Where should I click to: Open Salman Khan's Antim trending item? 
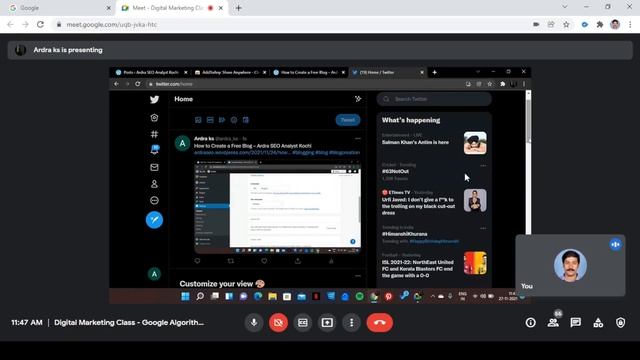[x=434, y=142]
